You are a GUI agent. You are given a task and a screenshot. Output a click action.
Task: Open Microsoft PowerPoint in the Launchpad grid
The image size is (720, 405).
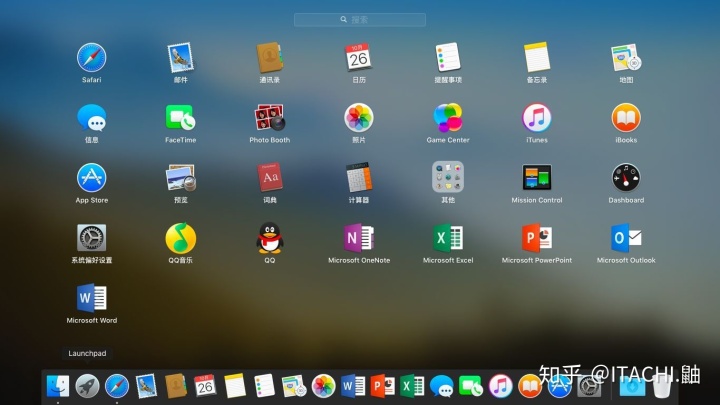point(537,238)
